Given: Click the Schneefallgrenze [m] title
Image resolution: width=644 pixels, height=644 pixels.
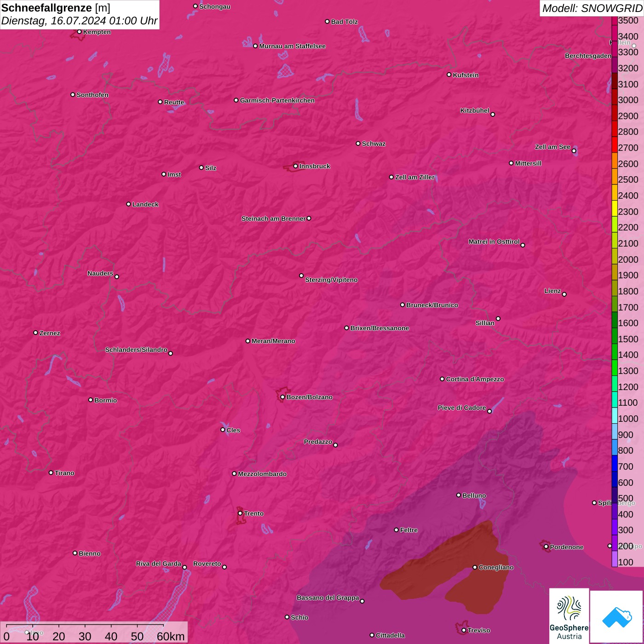Looking at the screenshot, I should coord(56,8).
